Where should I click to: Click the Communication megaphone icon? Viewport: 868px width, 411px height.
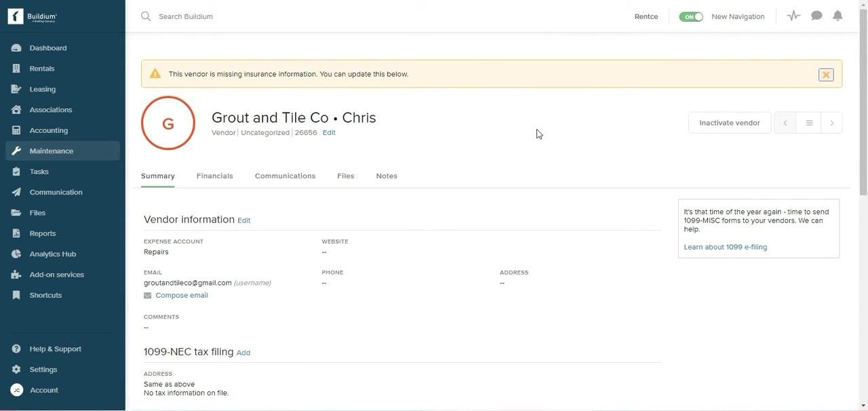[16, 192]
